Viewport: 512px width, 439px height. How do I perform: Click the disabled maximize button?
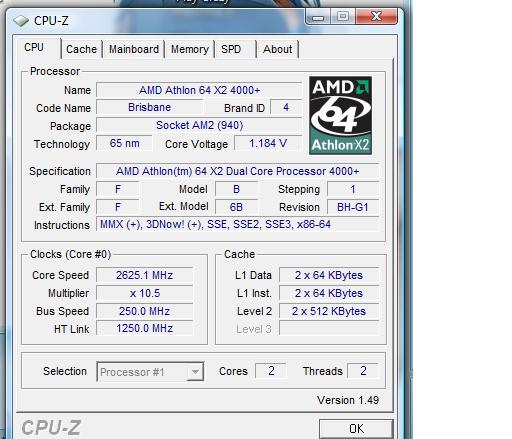click(x=343, y=16)
